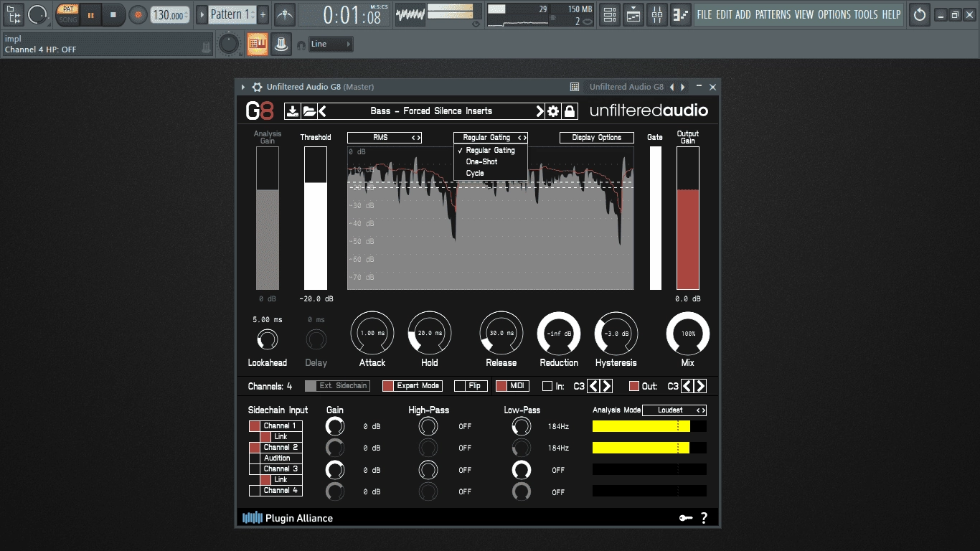Image resolution: width=980 pixels, height=551 pixels.
Task: Stop playback in FL Studio transport
Action: pyautogui.click(x=113, y=14)
